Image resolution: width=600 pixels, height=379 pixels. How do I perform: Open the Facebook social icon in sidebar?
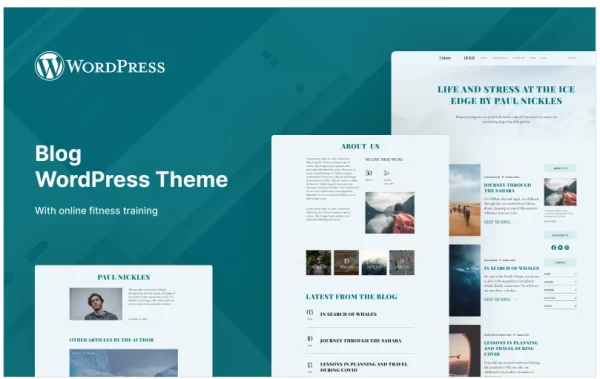click(x=553, y=248)
